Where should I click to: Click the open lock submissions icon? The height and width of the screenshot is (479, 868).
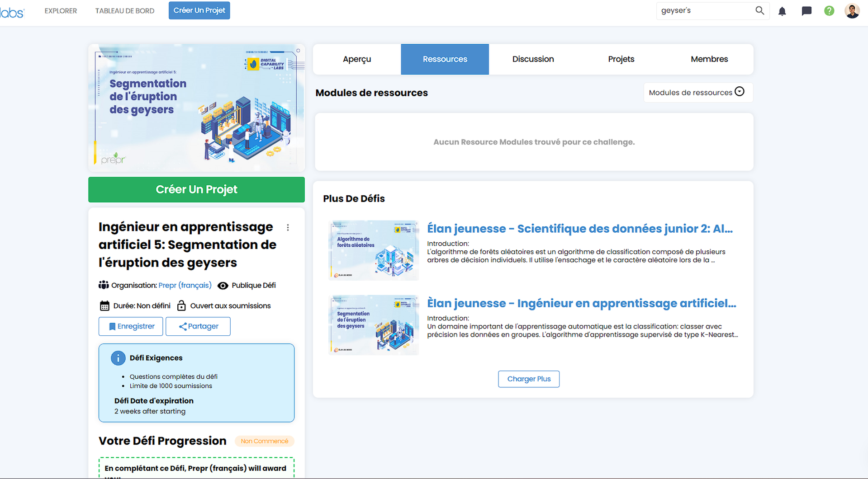coord(181,305)
